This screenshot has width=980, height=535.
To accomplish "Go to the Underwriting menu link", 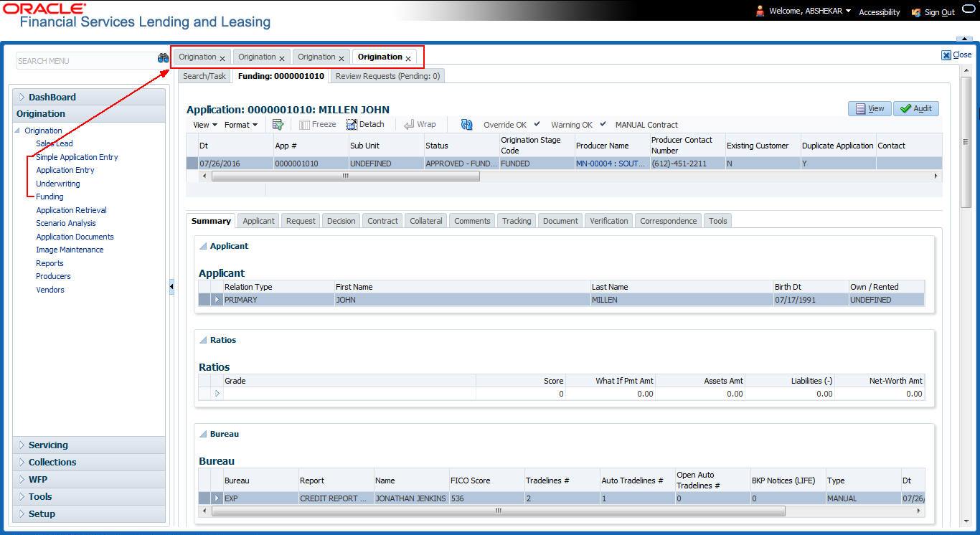I will point(58,184).
